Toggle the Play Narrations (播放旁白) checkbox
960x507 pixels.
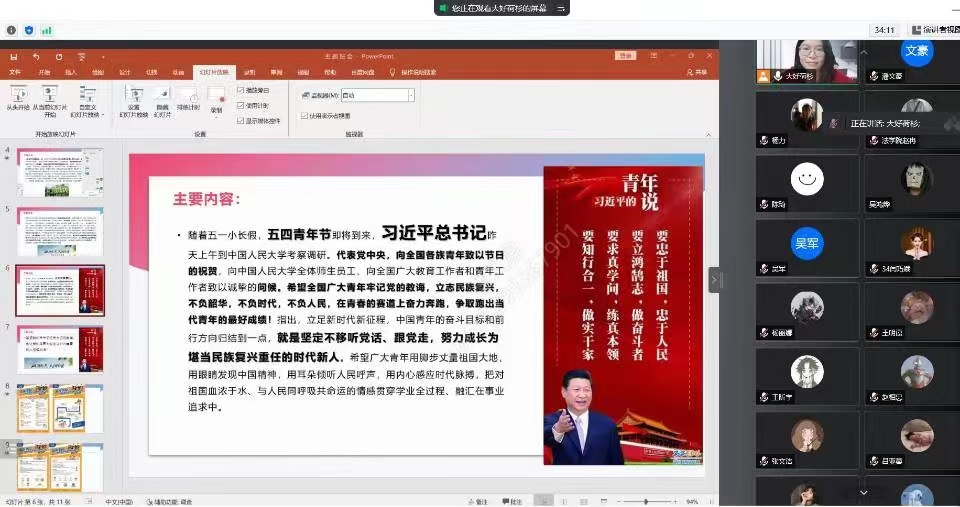[240, 90]
